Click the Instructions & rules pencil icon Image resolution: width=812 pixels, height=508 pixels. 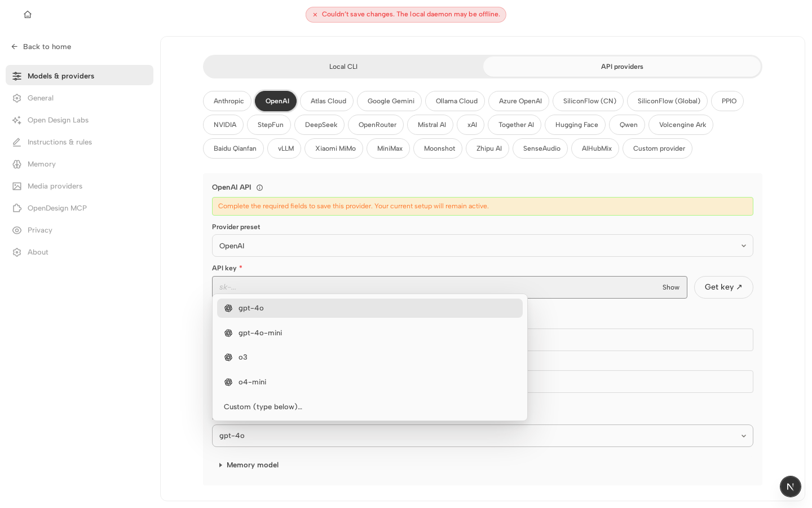coord(17,142)
